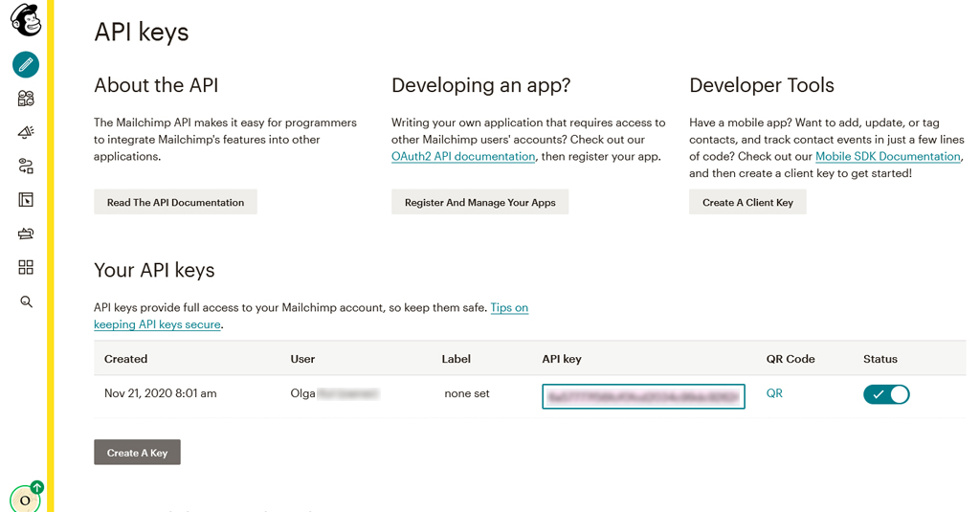Open the Automations icon in sidebar

coord(26,167)
